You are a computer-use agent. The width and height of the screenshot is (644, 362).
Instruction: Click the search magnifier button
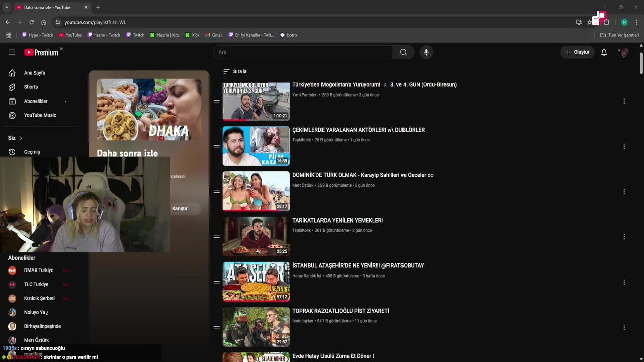(x=403, y=52)
